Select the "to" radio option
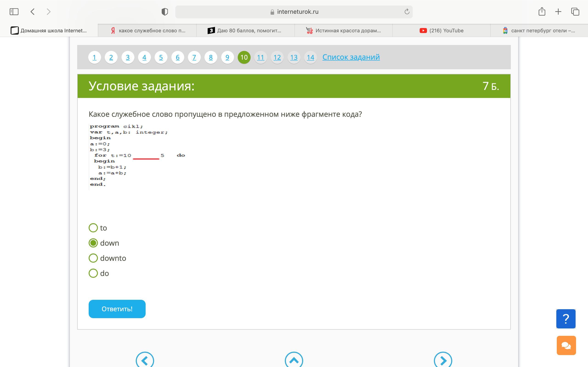Viewport: 588px width, 367px height. pyautogui.click(x=93, y=228)
